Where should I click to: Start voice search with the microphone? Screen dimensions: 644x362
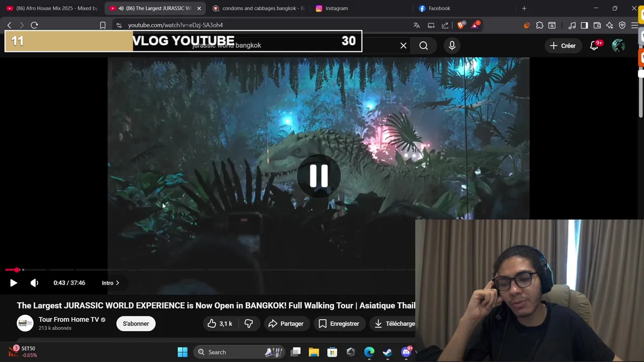pyautogui.click(x=452, y=46)
